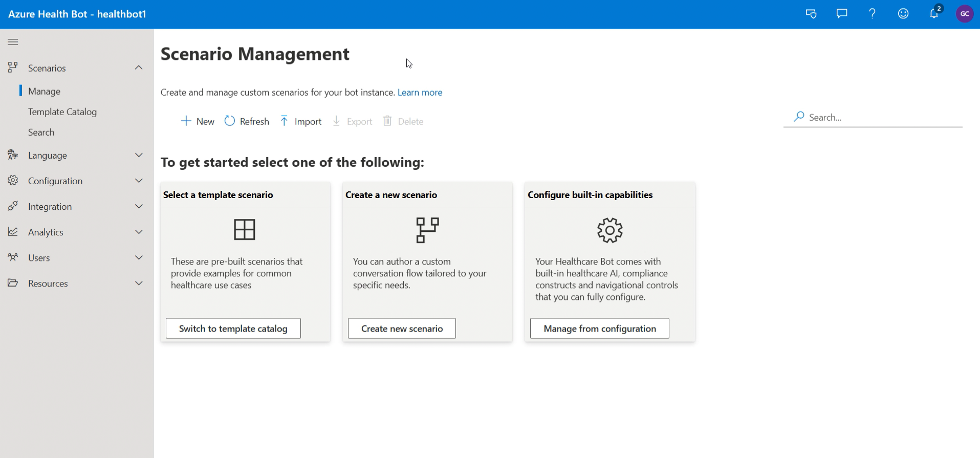The image size is (980, 458).
Task: Open the notifications bell icon
Action: click(934, 13)
